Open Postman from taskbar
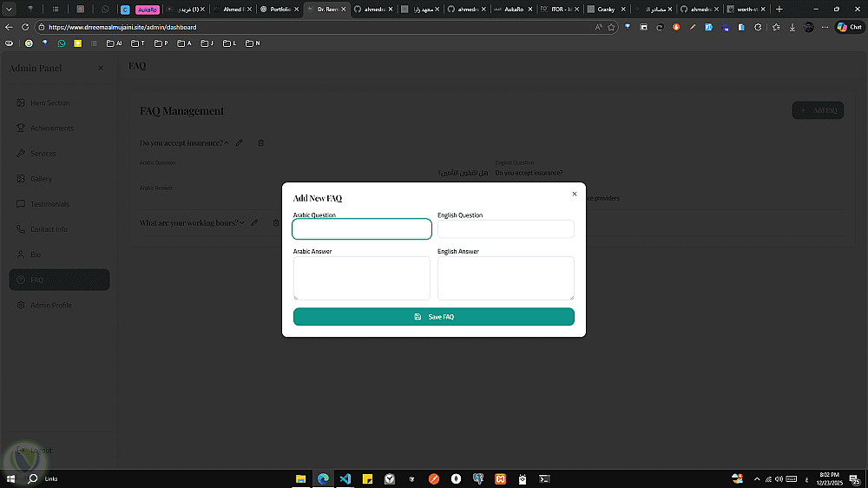The width and height of the screenshot is (868, 488). coord(434,478)
